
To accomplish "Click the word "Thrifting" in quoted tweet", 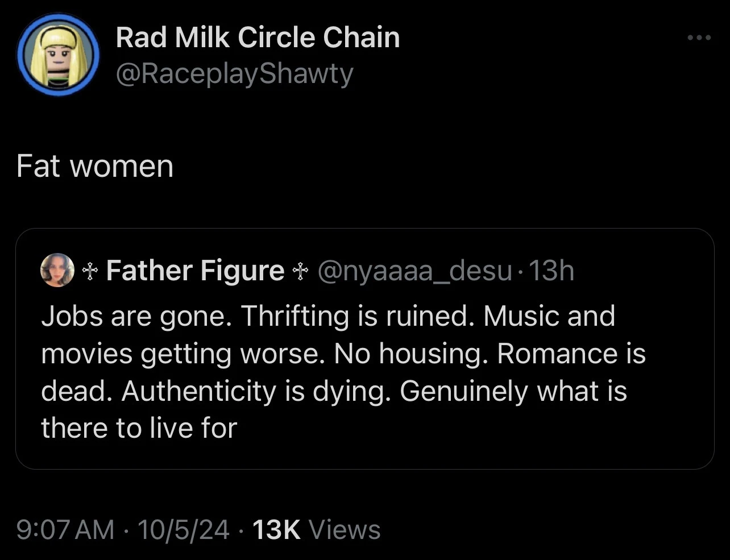I will click(x=295, y=316).
